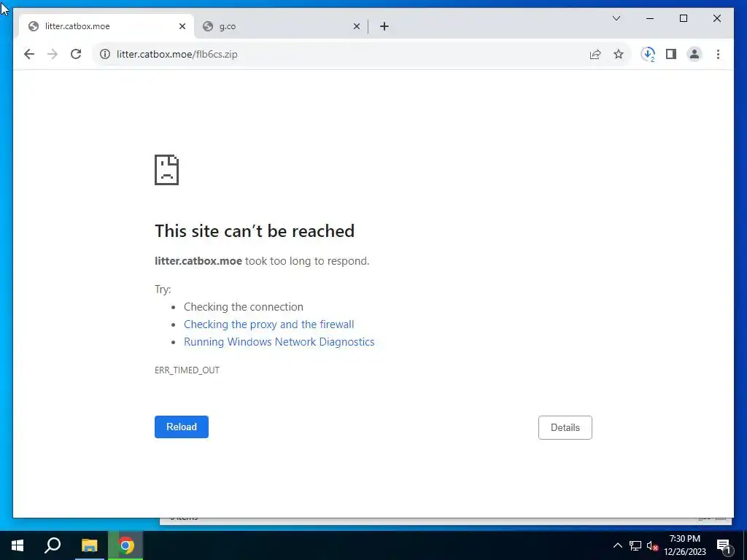The width and height of the screenshot is (747, 560).
Task: Open the Chrome downloads indicator
Action: tap(648, 54)
